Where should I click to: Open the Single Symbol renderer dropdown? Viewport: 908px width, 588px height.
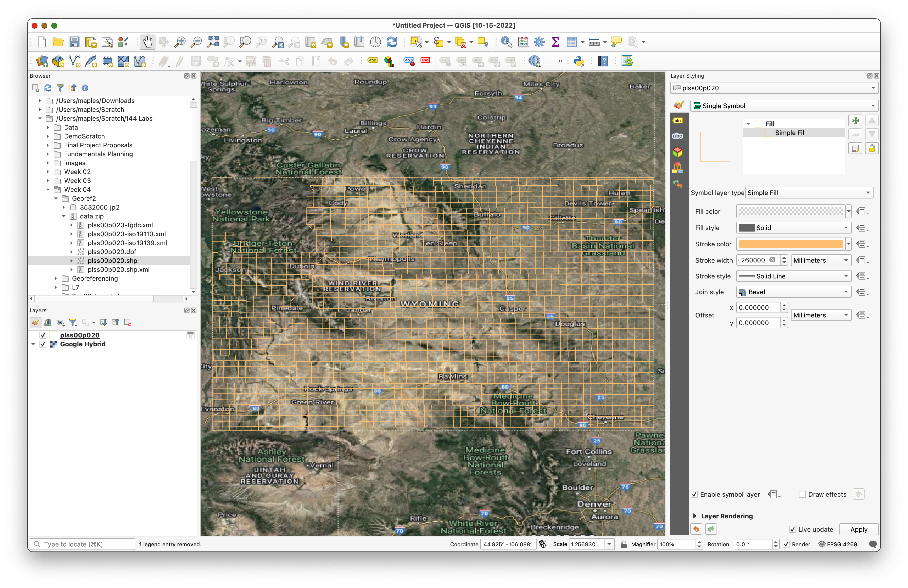tap(784, 106)
